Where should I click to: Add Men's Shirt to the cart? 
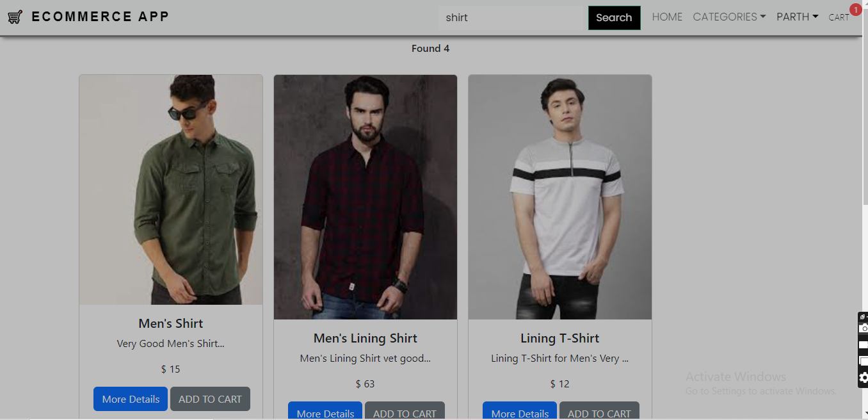pos(210,398)
